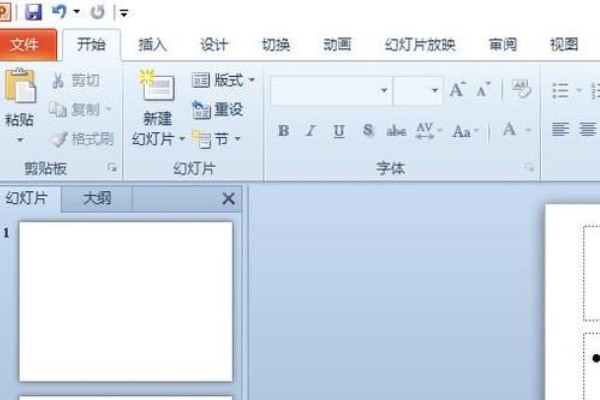Expand the 复制 dropdown arrow
This screenshot has width=600, height=400.
tap(109, 109)
